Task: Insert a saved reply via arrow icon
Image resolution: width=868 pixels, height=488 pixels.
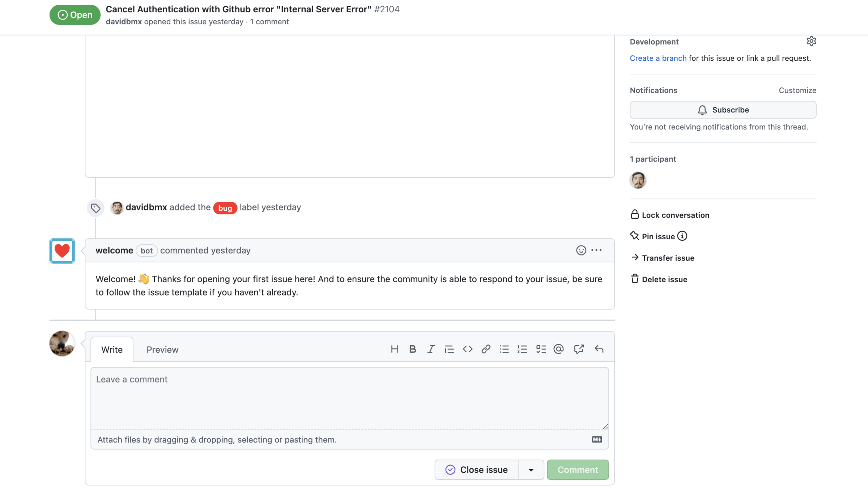Action: [x=599, y=349]
